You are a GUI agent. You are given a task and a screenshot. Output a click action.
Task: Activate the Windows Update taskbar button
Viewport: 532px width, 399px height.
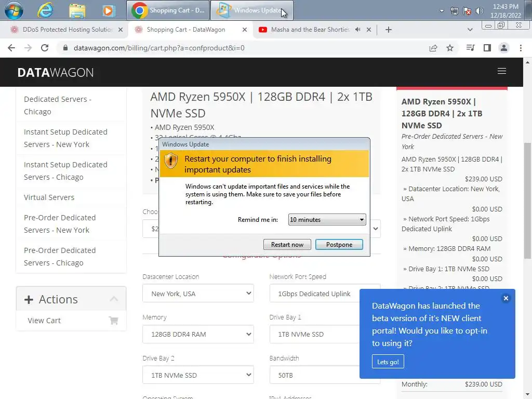pos(252,10)
